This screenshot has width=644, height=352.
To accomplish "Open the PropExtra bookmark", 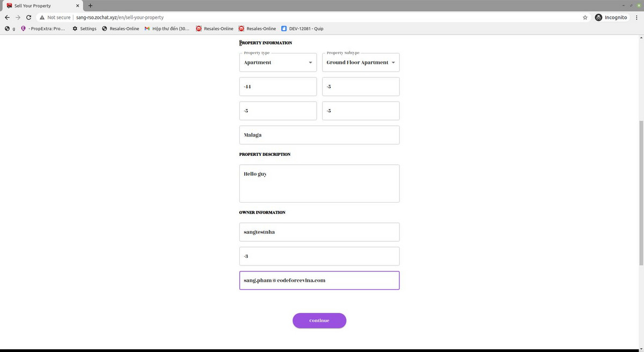I will pyautogui.click(x=43, y=28).
